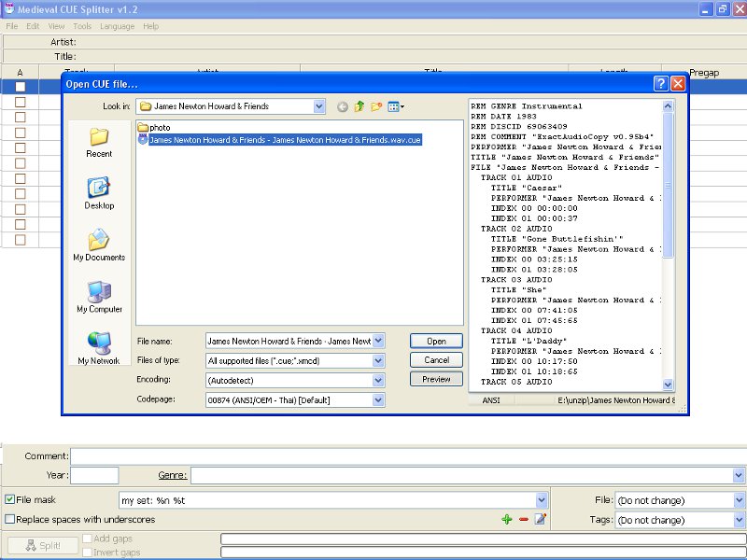Click the Pregap column header
The image size is (747, 560).
704,73
